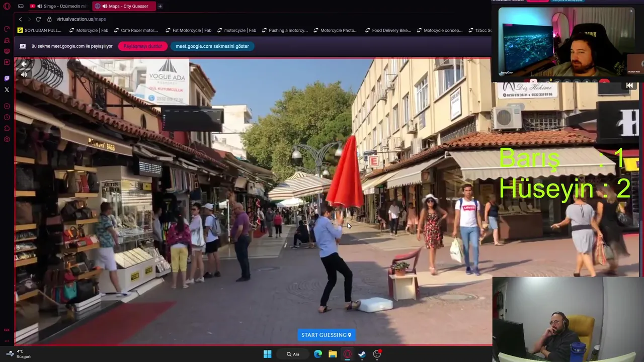This screenshot has height=362, width=644.
Task: Click the red hang-up button in Meet
Action: click(604, 81)
